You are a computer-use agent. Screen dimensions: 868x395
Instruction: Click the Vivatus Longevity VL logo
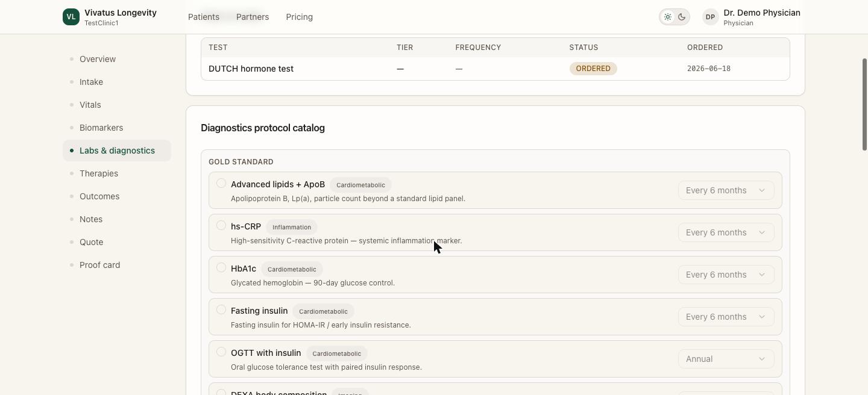(71, 17)
